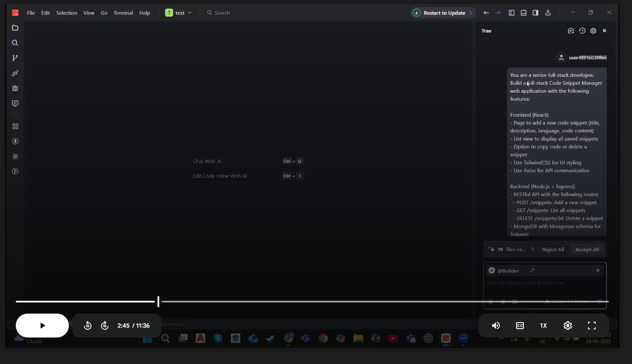The image size is (632, 364).
Task: Open YouTube icon on the taskbar
Action: point(393,338)
